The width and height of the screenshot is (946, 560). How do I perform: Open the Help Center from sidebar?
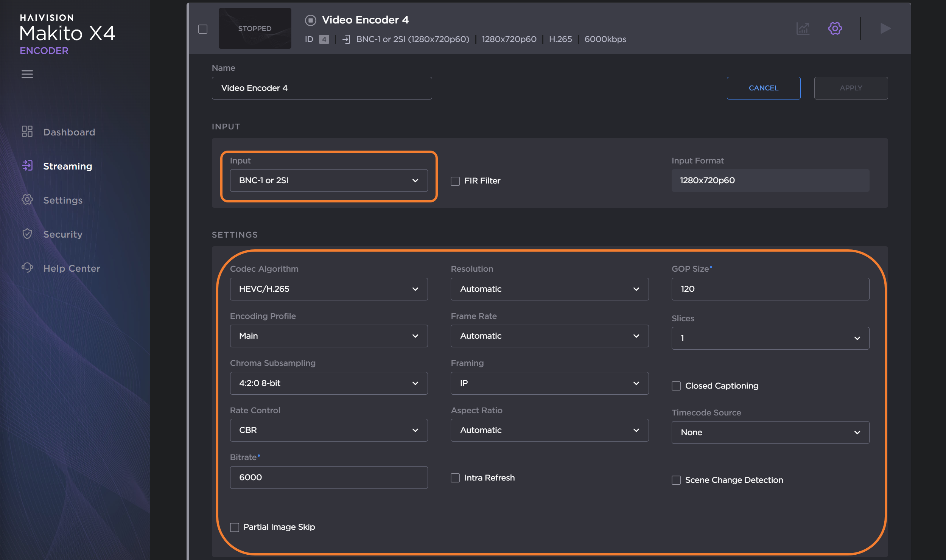coord(72,268)
